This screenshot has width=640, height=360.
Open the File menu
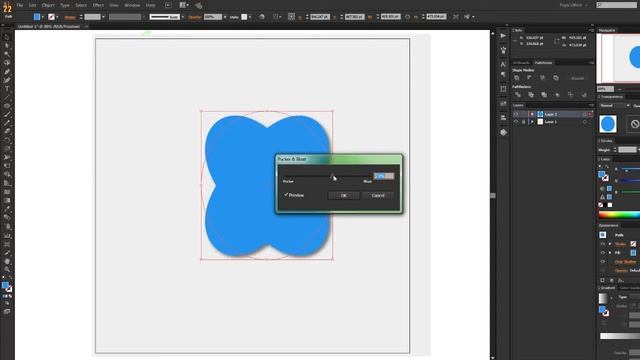pos(20,5)
